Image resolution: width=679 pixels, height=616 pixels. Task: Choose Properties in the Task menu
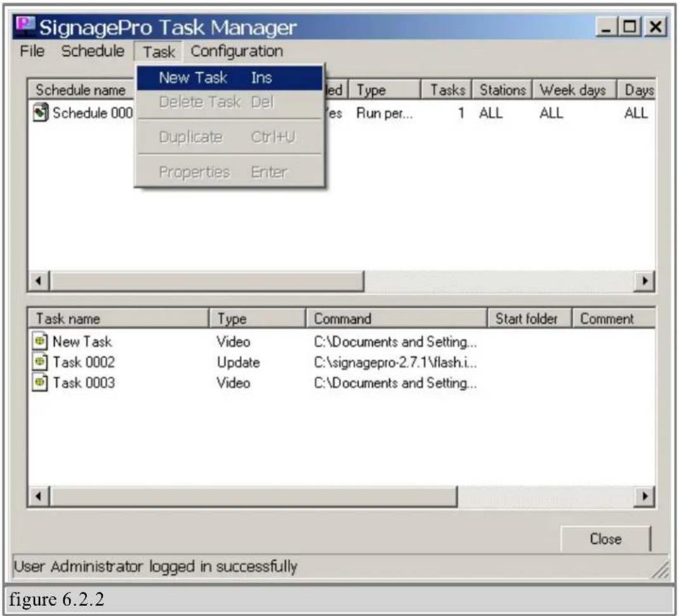point(230,172)
